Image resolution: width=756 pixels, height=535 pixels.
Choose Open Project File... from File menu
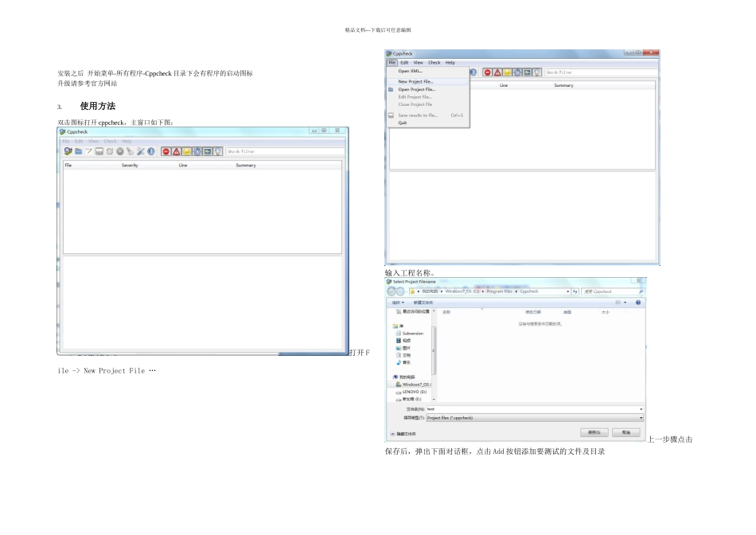(427, 89)
